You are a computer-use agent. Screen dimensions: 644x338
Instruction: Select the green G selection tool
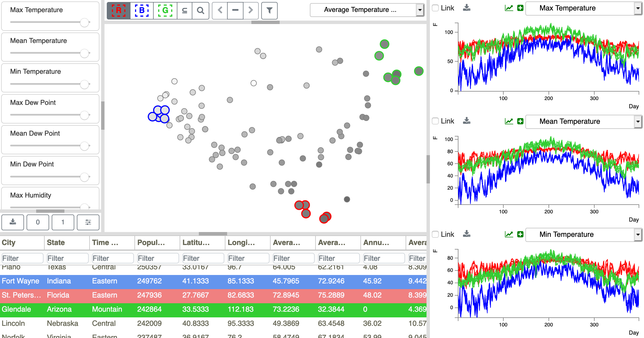click(x=165, y=10)
